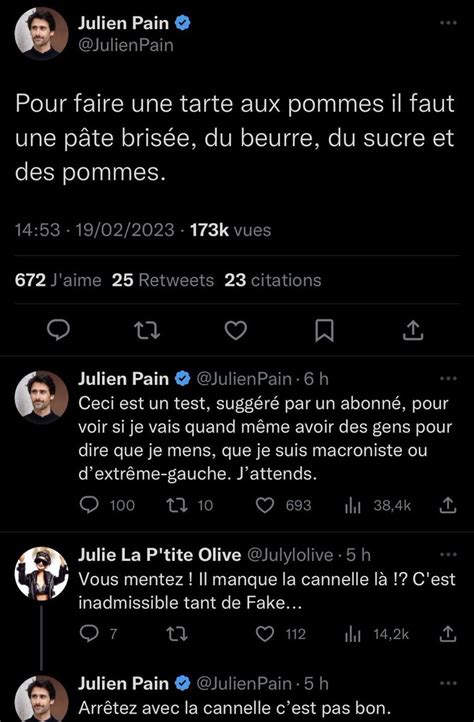This screenshot has width=474, height=722.
Task: Open Julie La P'tite Olive's profile avatar
Action: coord(41,573)
